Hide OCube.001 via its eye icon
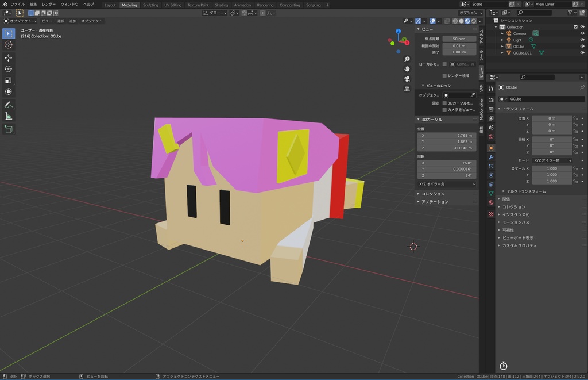Screen dimensions: 588x380 [582, 52]
